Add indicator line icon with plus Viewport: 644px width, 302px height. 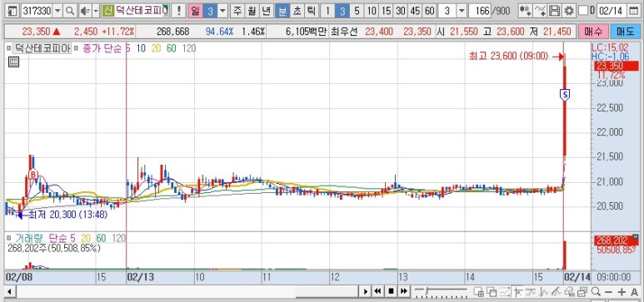(x=541, y=11)
